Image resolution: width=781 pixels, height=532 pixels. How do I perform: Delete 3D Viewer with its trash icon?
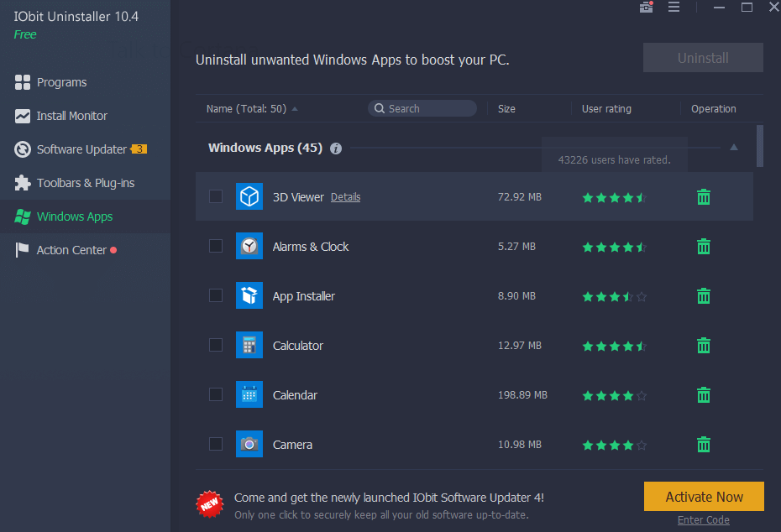[x=703, y=196]
